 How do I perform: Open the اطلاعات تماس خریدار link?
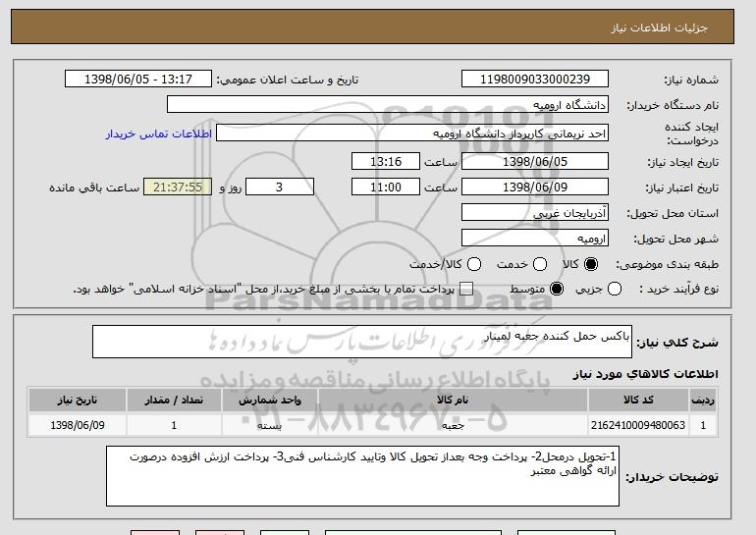tap(159, 134)
